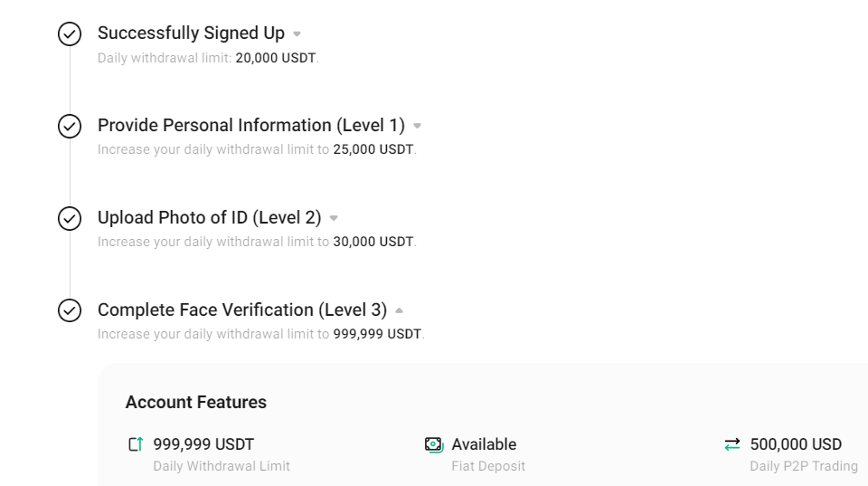Click the Fiat Deposit cash icon
This screenshot has height=486, width=868.
(434, 444)
